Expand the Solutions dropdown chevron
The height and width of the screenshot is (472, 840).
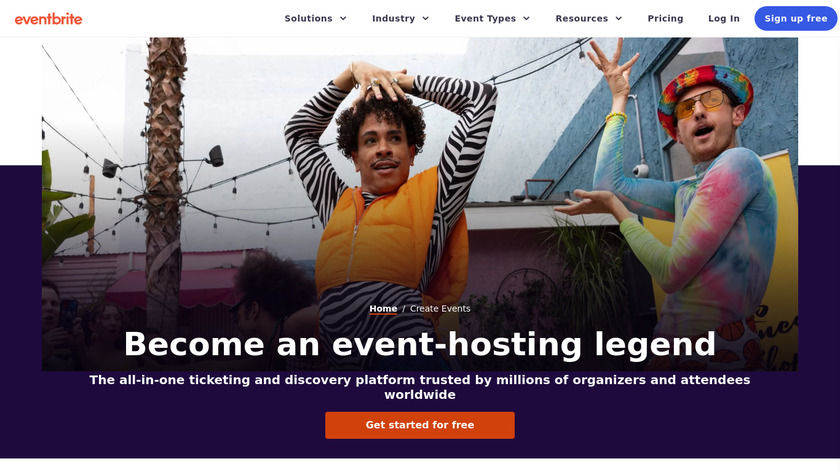point(343,19)
